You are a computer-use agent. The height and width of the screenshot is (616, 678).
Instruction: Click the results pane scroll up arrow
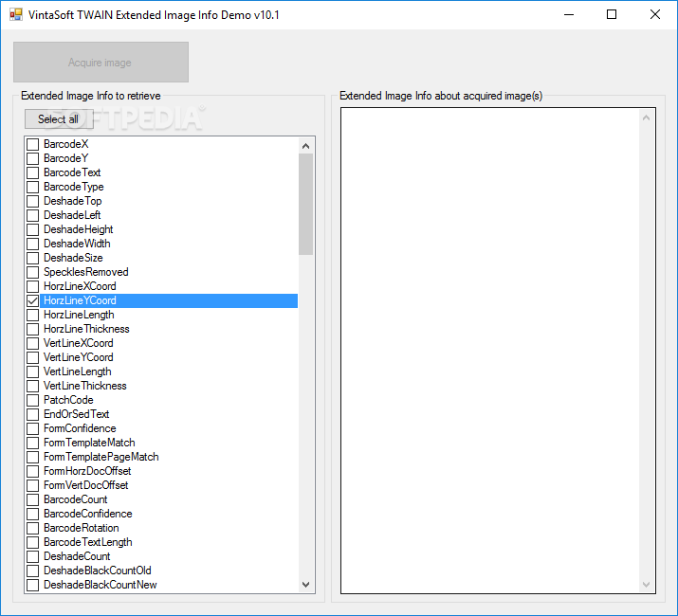coord(646,118)
